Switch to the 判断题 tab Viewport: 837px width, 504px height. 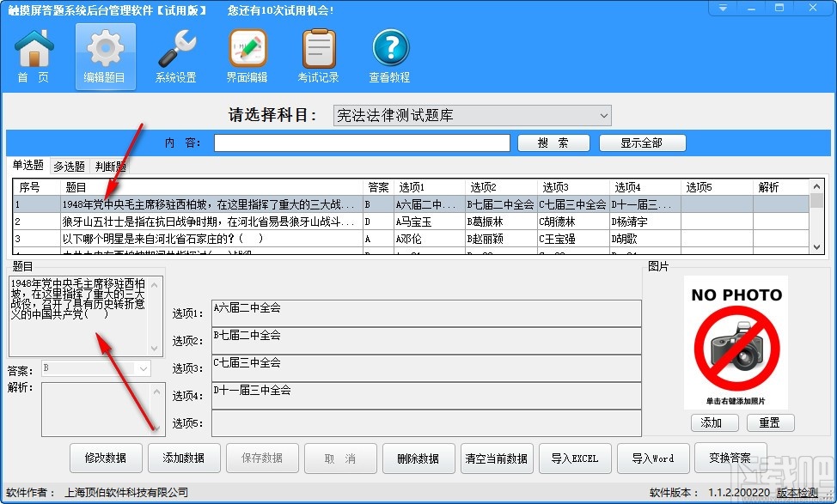tap(110, 167)
